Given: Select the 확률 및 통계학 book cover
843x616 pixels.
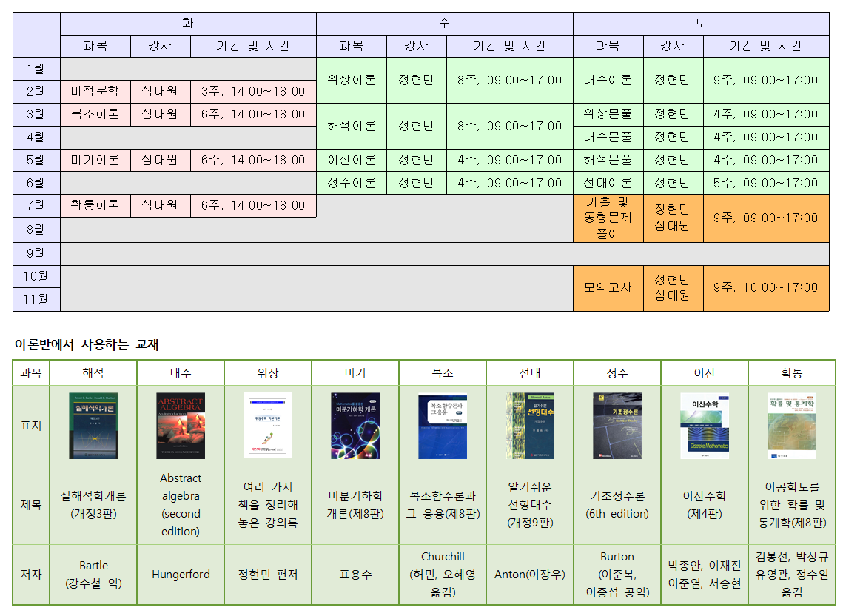Looking at the screenshot, I should click(792, 426).
